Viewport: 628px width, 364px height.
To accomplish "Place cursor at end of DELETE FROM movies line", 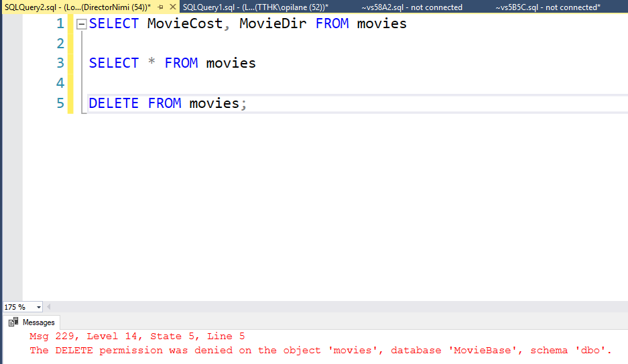I will [x=249, y=103].
